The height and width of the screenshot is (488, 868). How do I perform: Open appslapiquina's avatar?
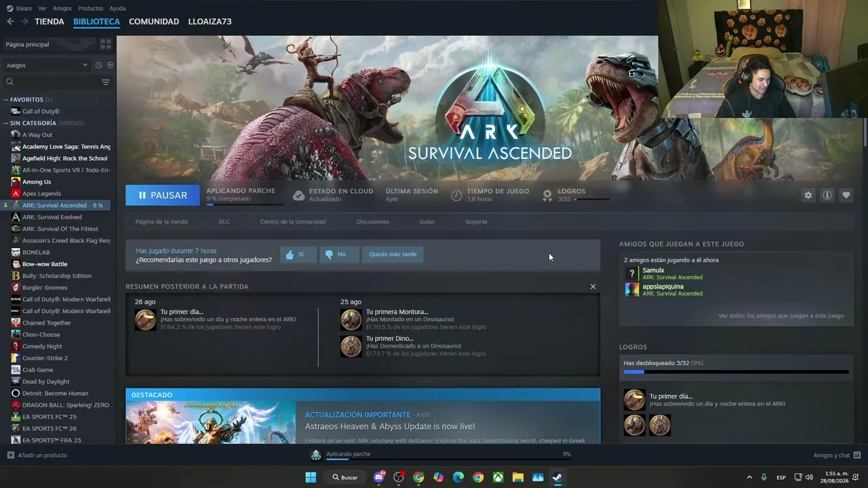[x=632, y=289]
